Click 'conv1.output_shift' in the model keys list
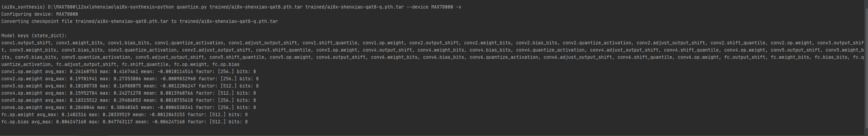868x136 pixels. pos(26,43)
